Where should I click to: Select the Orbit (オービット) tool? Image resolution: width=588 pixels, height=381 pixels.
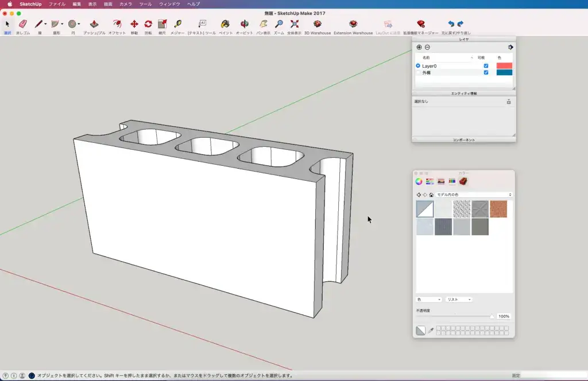[x=244, y=24]
